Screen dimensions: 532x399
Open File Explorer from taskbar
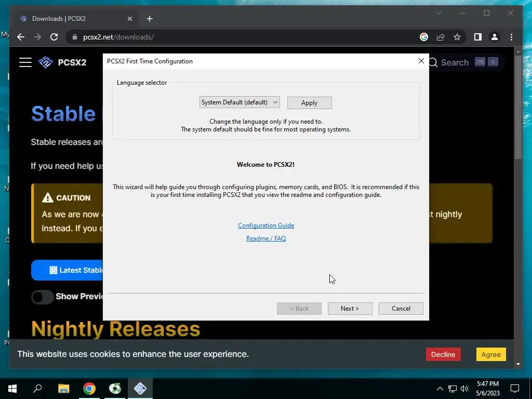click(63, 389)
